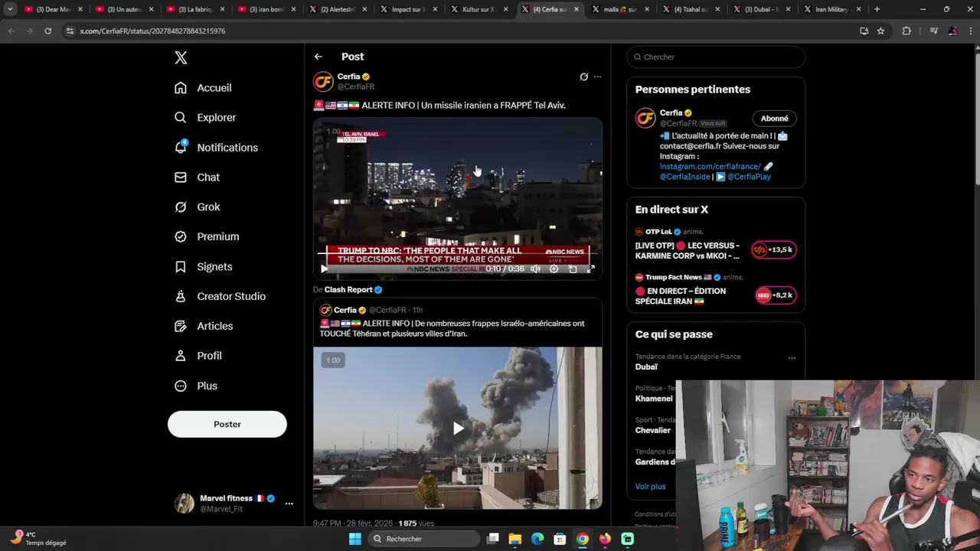The image size is (980, 551).
Task: Open Creator Studio
Action: [x=220, y=297]
